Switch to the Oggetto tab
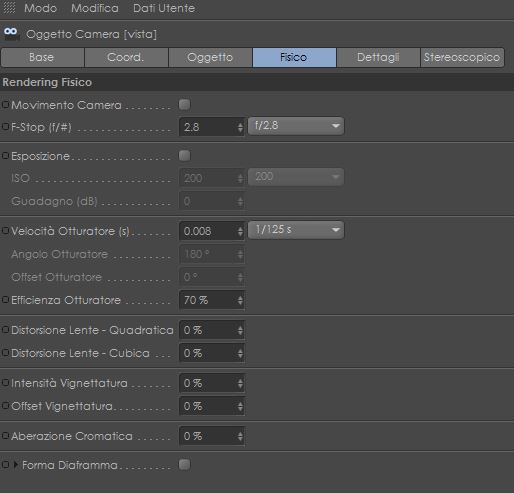The height and width of the screenshot is (493, 514). 210,57
